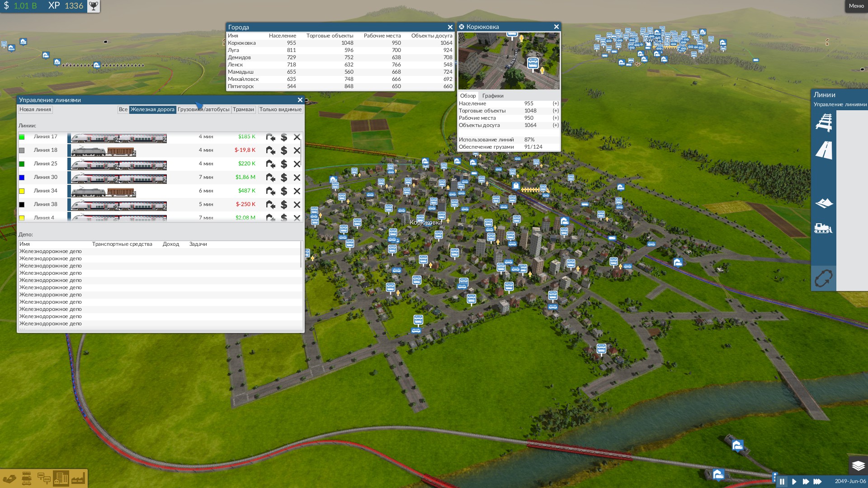Screen dimensions: 868x488
Task: Set game speed to fast forward
Action: click(x=806, y=482)
